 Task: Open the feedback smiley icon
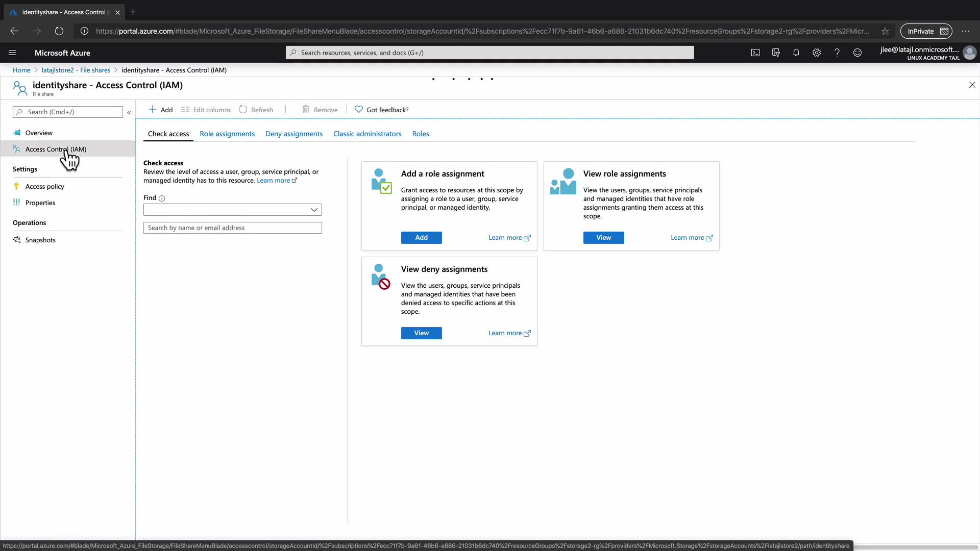click(x=857, y=53)
